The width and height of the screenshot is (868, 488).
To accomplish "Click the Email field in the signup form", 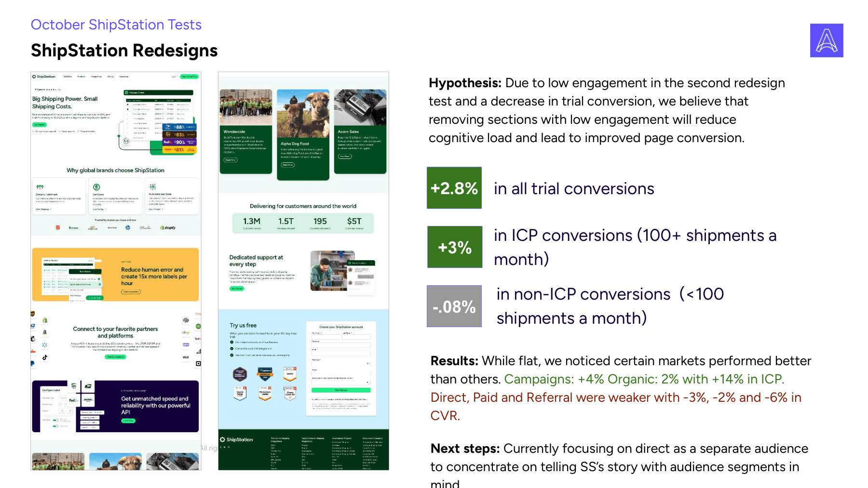I will [341, 354].
